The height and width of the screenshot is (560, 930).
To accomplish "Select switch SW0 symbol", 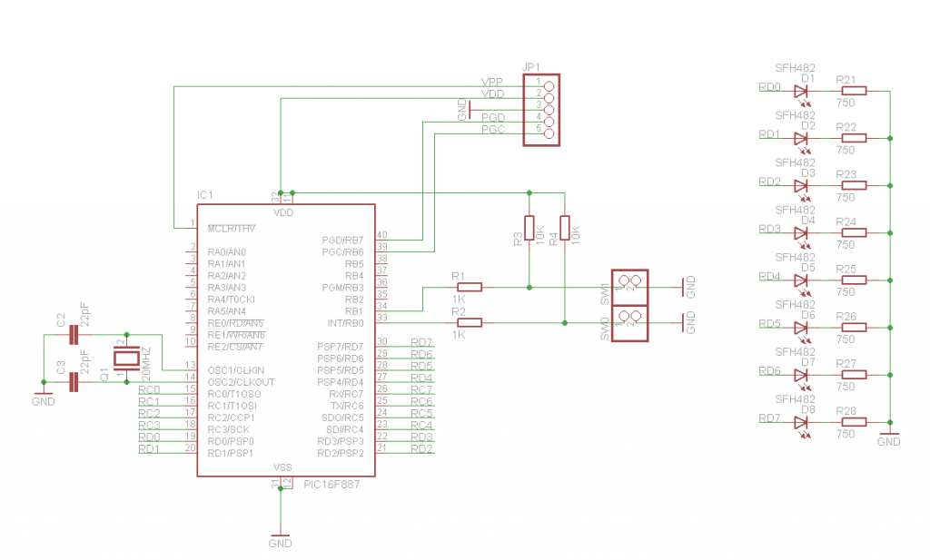I will coord(630,323).
